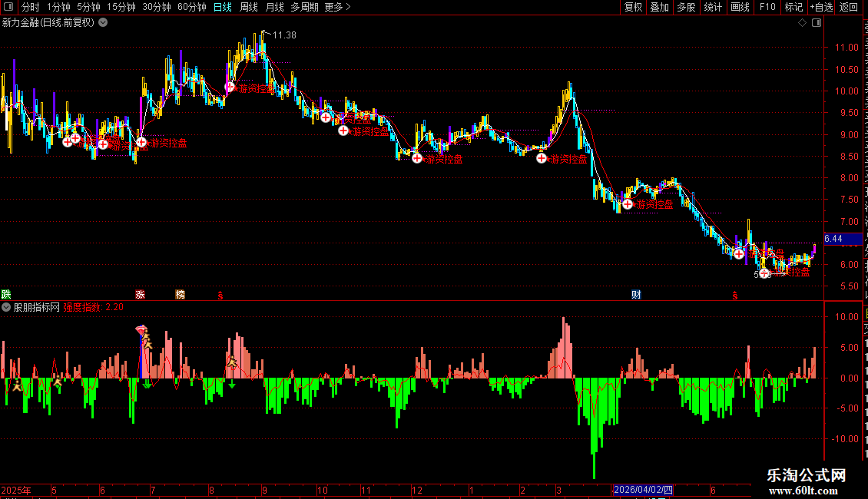Open F10 company information

(x=767, y=7)
